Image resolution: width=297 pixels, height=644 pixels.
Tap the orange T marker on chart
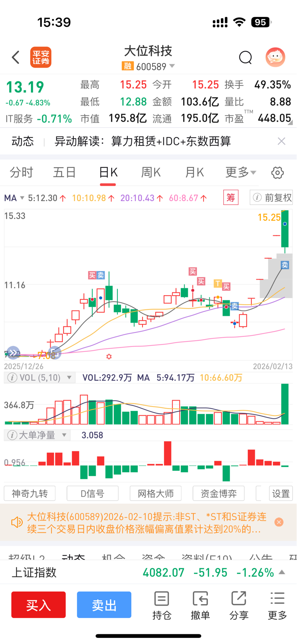click(x=218, y=284)
